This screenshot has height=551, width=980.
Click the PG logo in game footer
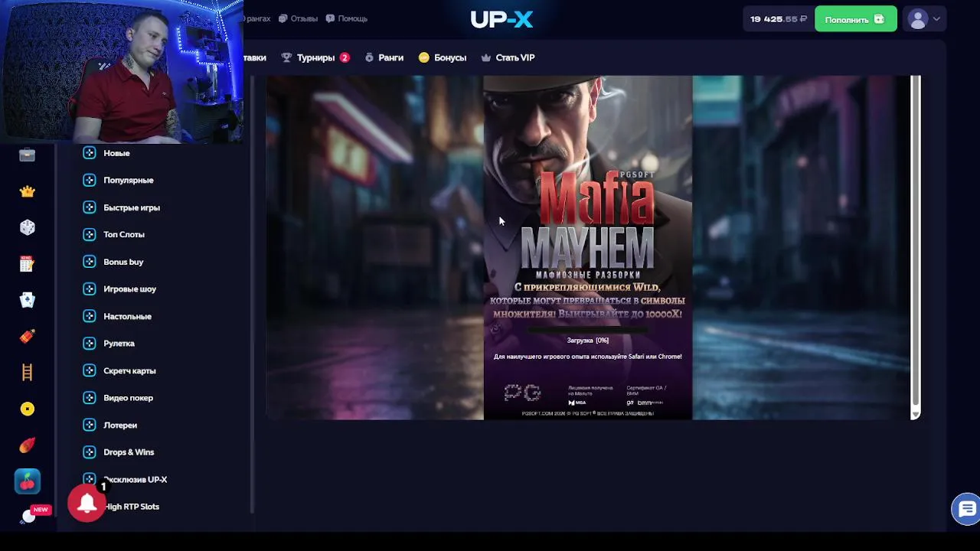click(x=522, y=393)
